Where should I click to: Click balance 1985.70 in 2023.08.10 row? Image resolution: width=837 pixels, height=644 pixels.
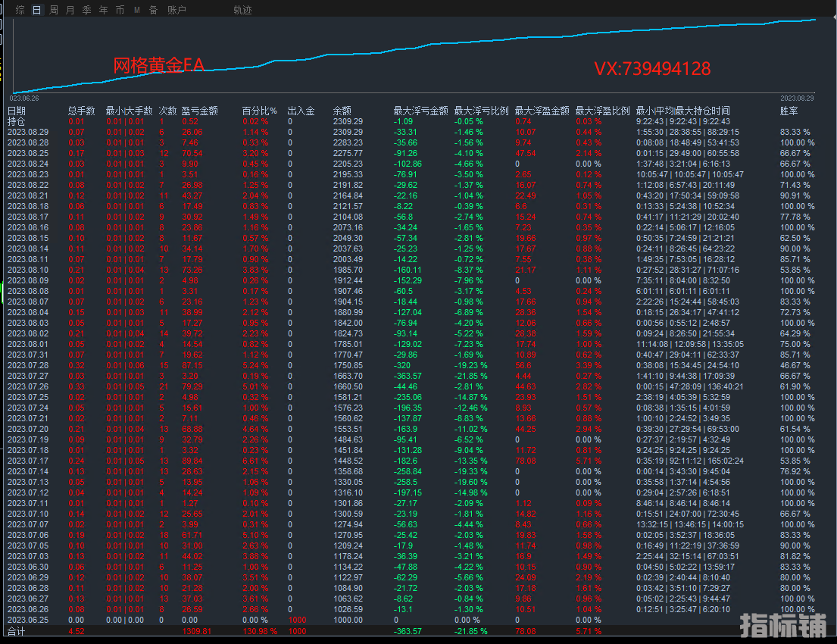point(348,270)
